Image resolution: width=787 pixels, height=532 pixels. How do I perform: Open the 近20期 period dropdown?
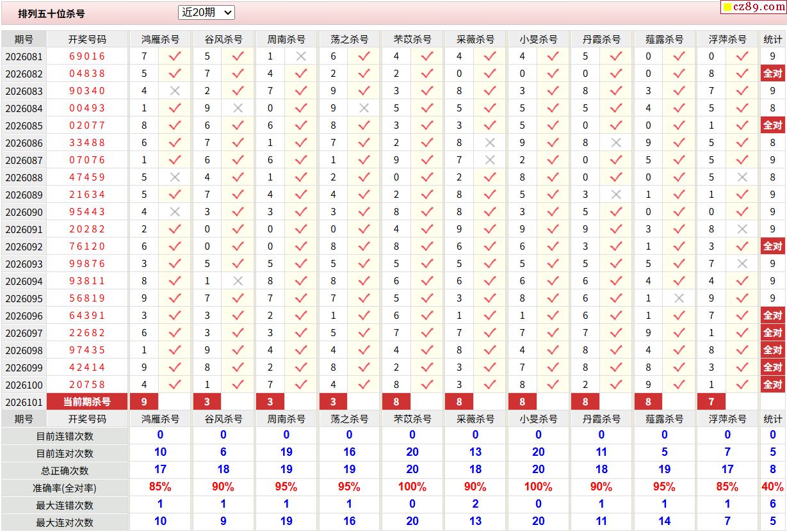206,12
